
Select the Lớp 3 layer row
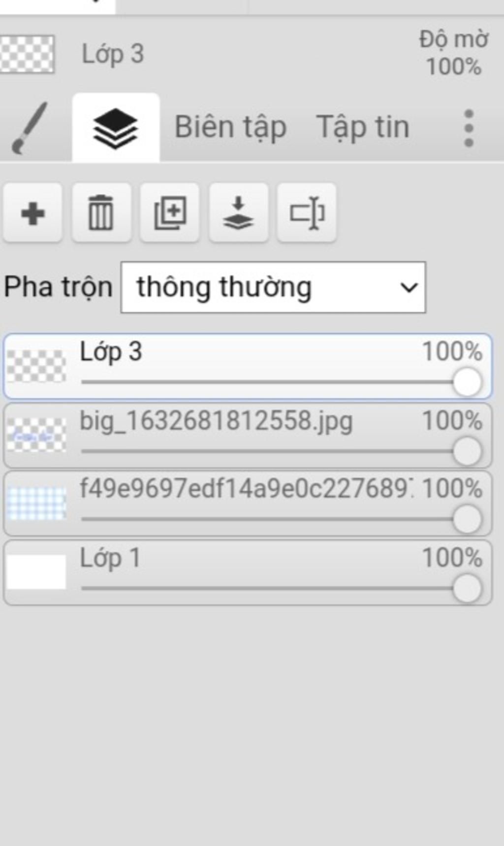[x=248, y=367]
